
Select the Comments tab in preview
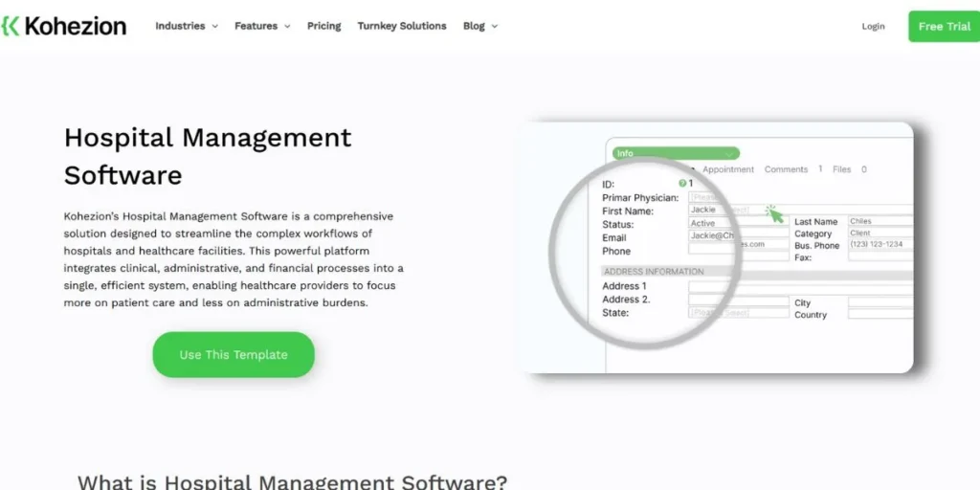786,169
